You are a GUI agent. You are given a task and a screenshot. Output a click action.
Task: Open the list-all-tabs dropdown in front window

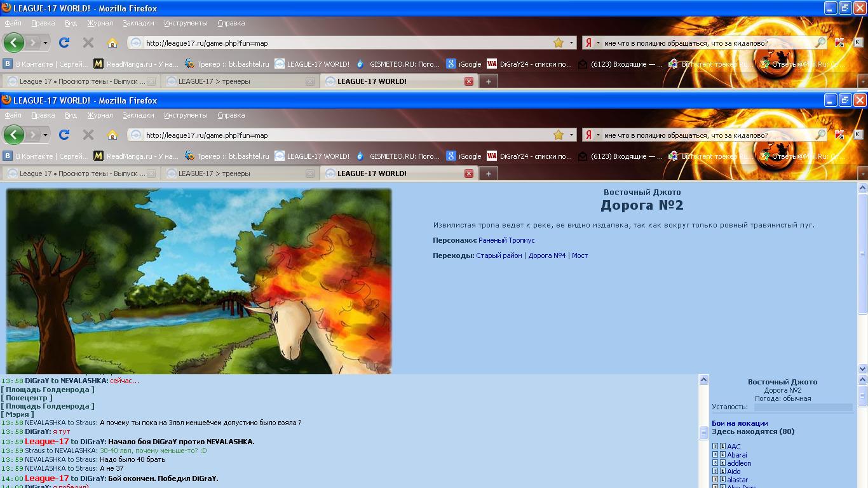(x=862, y=173)
